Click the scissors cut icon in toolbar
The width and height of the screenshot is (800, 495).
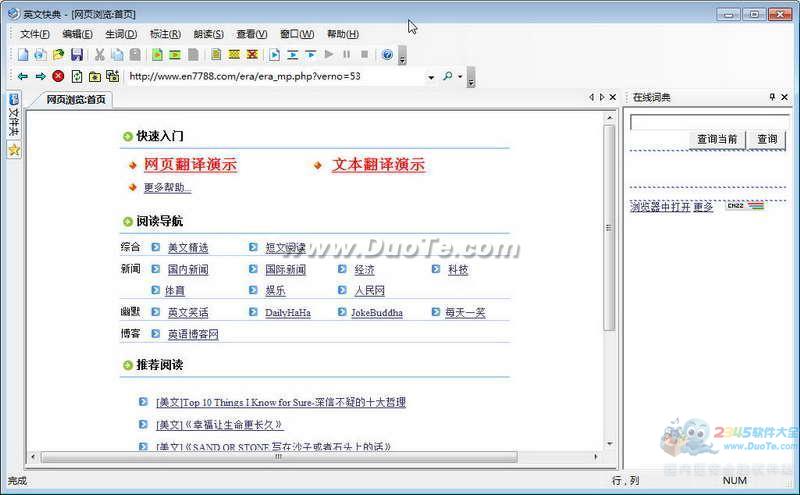click(x=100, y=55)
